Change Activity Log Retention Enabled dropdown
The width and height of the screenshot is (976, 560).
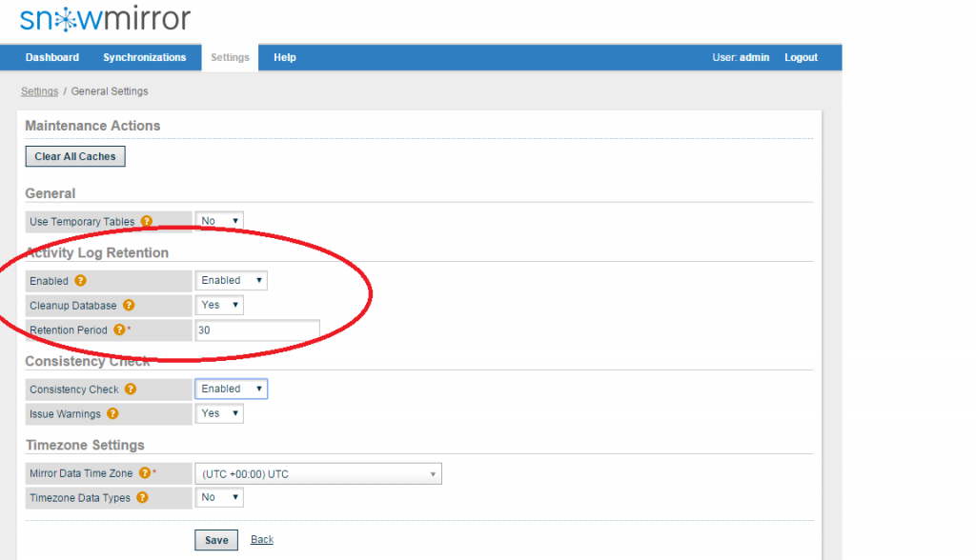pyautogui.click(x=231, y=281)
